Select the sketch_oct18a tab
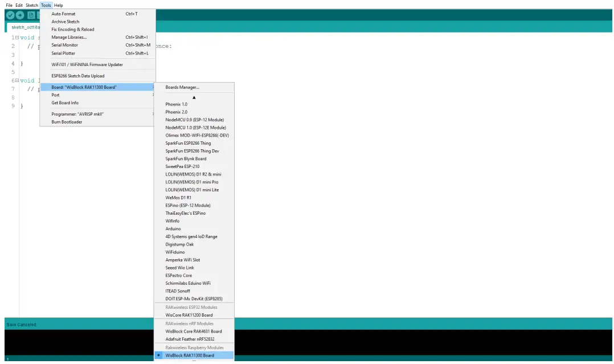Image resolution: width=614 pixels, height=364 pixels. [x=24, y=27]
